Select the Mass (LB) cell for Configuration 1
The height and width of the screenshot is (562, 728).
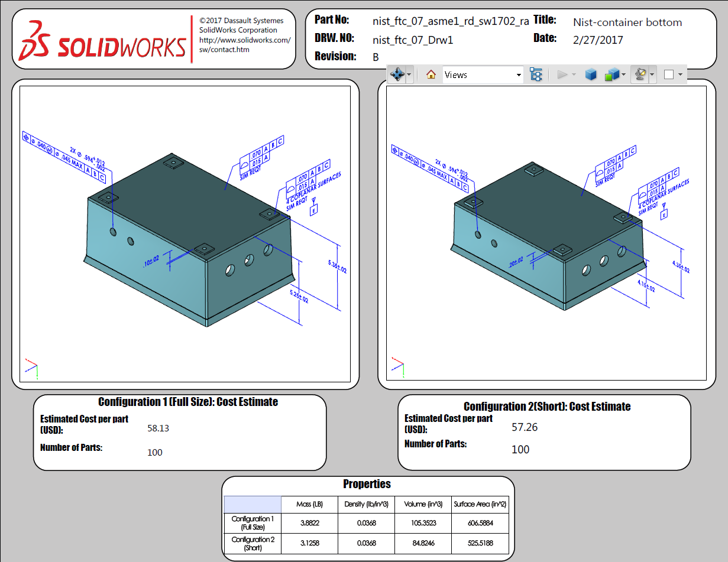pos(309,523)
